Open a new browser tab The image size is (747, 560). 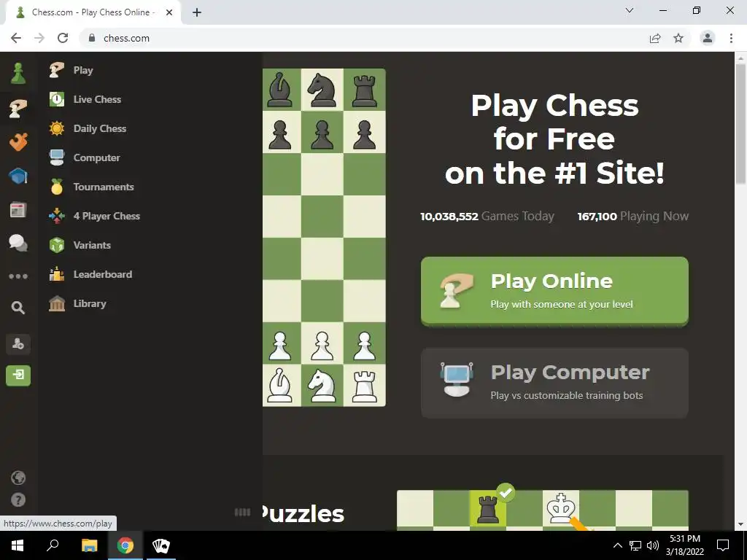[x=197, y=12]
